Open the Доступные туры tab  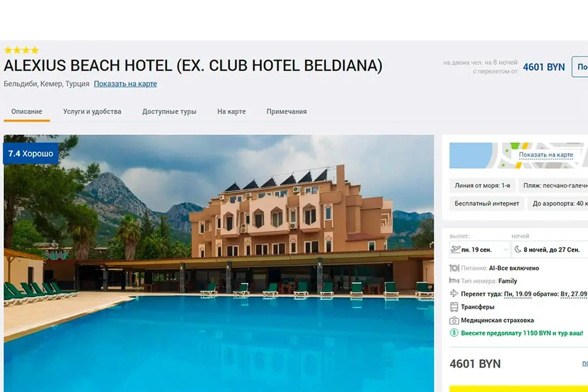click(x=169, y=111)
